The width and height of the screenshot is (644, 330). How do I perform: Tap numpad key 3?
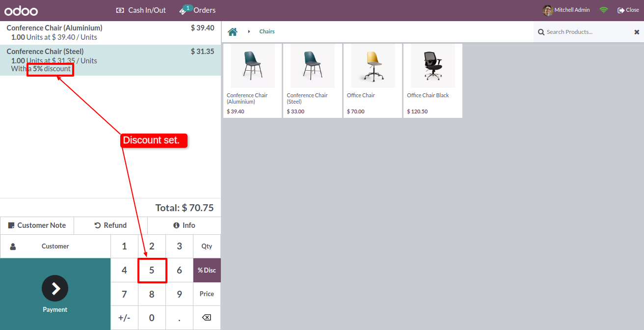179,246
